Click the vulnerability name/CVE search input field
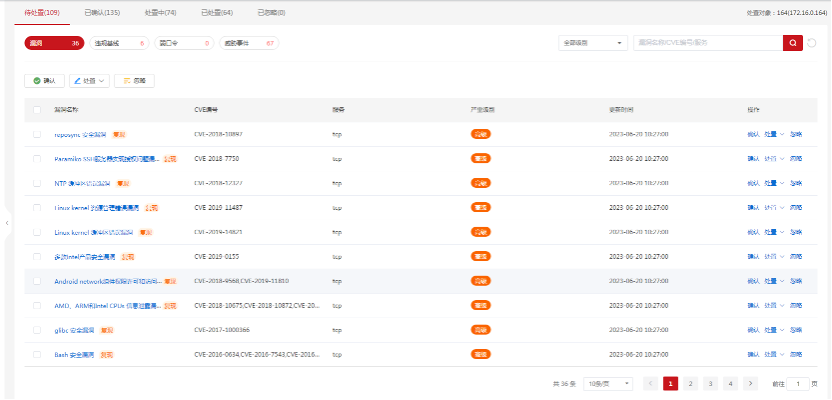Image resolution: width=832 pixels, height=400 pixels. (705, 43)
